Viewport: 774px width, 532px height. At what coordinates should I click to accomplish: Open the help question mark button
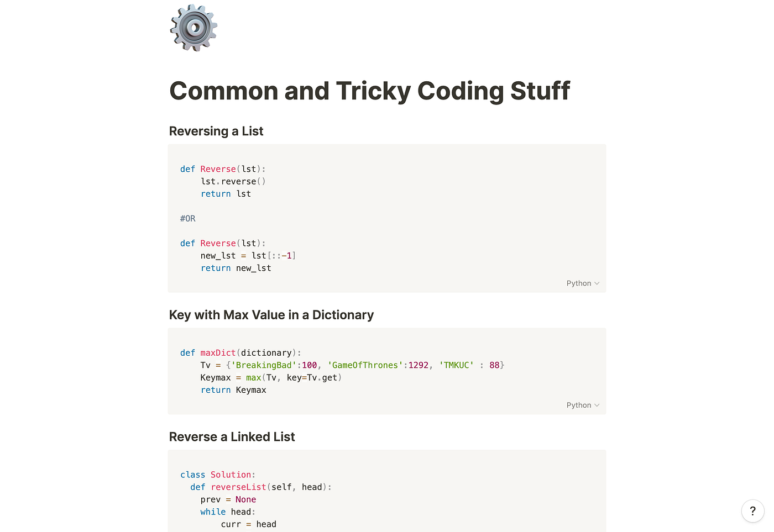752,511
